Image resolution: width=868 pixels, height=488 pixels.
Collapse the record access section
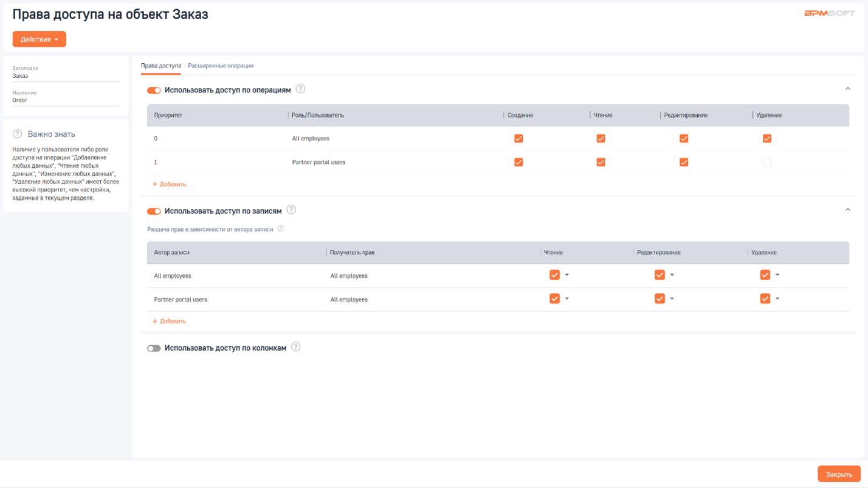[x=847, y=210]
